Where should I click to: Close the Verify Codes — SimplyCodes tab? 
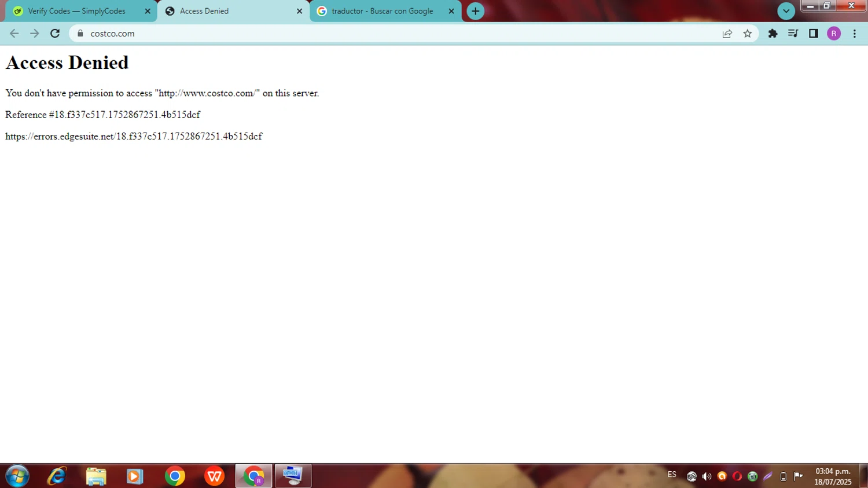coord(148,11)
